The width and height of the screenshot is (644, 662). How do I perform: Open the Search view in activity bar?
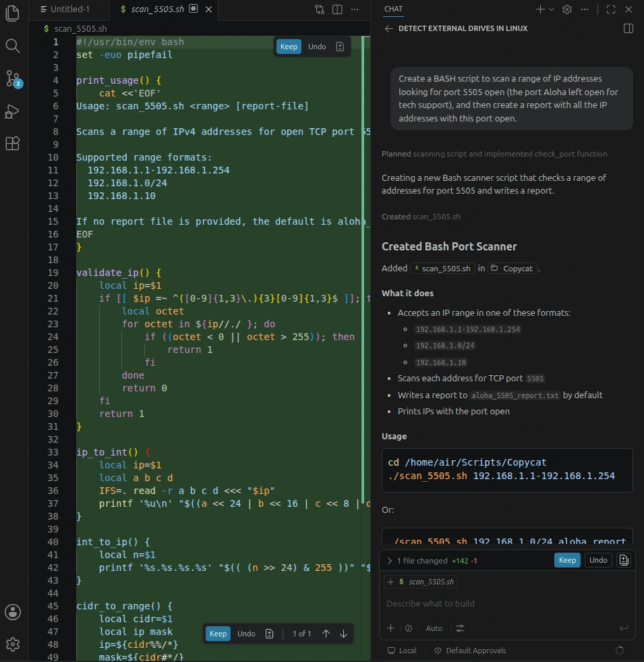click(x=13, y=46)
